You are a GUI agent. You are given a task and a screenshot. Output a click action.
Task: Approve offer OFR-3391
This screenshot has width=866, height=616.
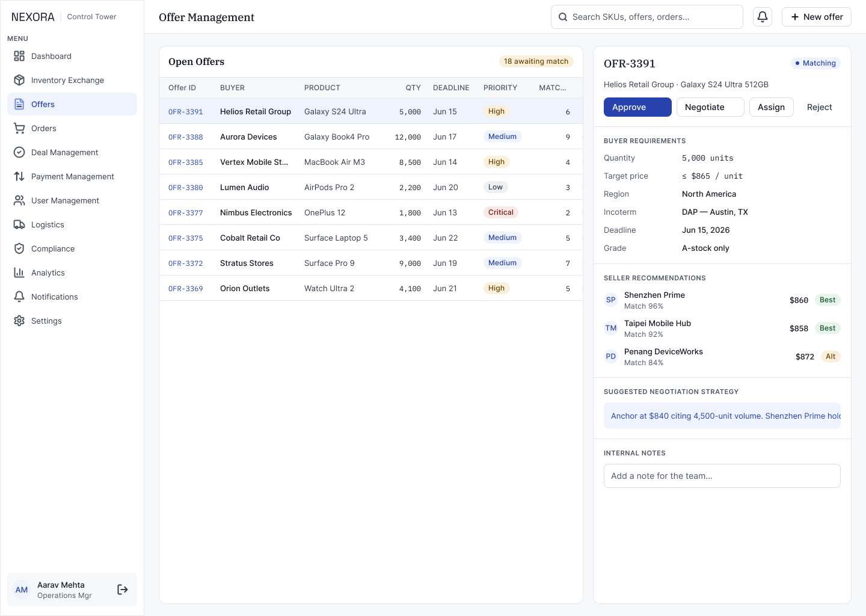(x=637, y=107)
